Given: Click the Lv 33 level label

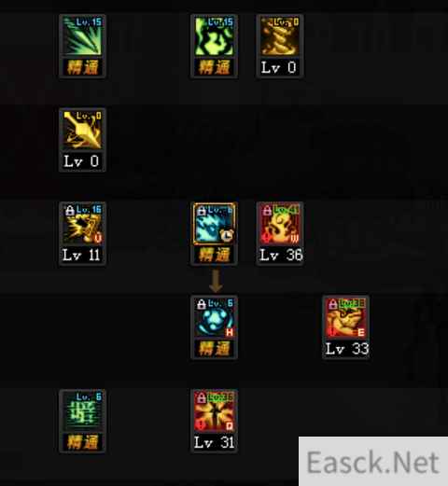Looking at the screenshot, I should pyautogui.click(x=346, y=349).
